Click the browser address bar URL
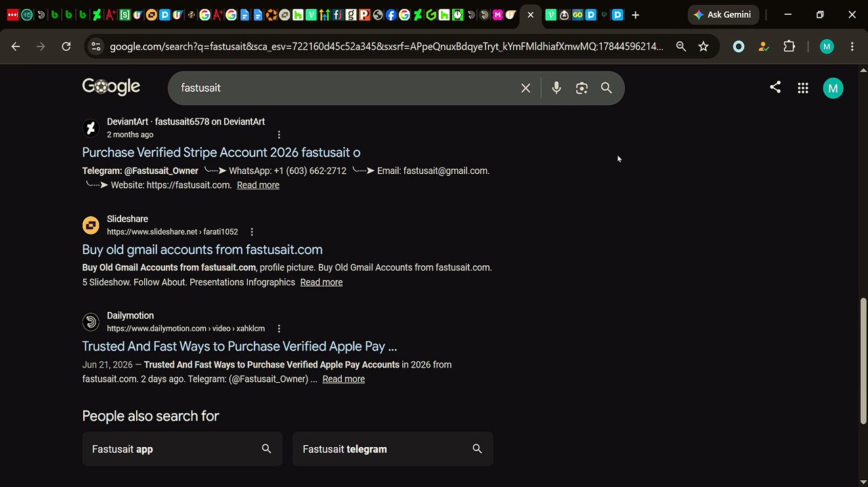The image size is (868, 487). coord(387,47)
